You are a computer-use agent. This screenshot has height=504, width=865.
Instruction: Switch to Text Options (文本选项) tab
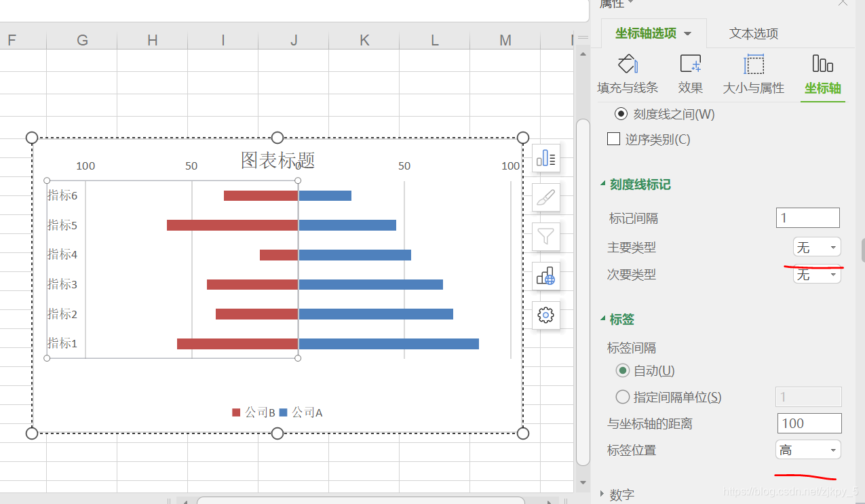(753, 33)
